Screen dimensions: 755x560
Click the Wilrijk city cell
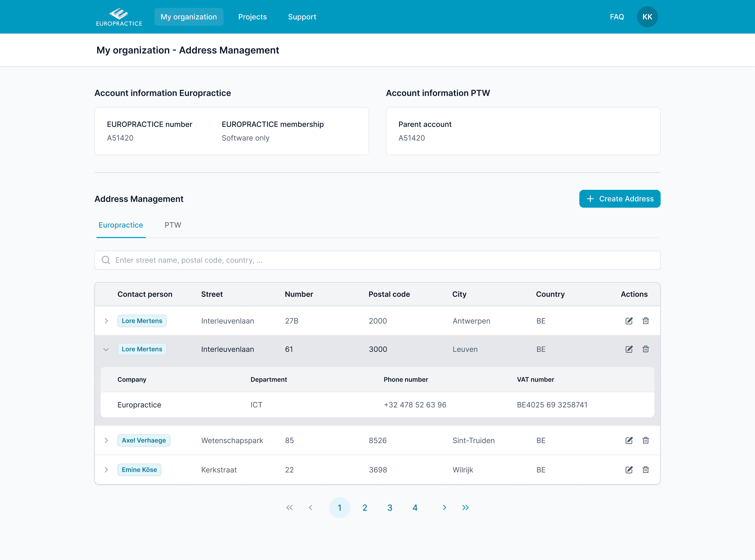click(x=462, y=470)
